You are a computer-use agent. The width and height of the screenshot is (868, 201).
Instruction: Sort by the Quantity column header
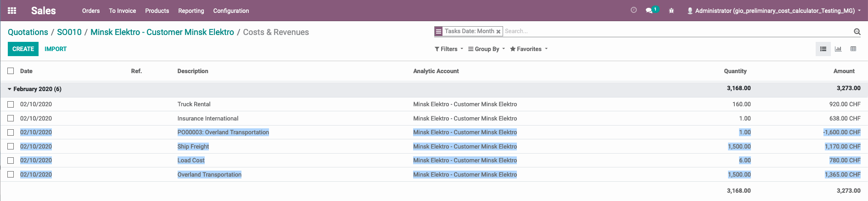coord(735,71)
